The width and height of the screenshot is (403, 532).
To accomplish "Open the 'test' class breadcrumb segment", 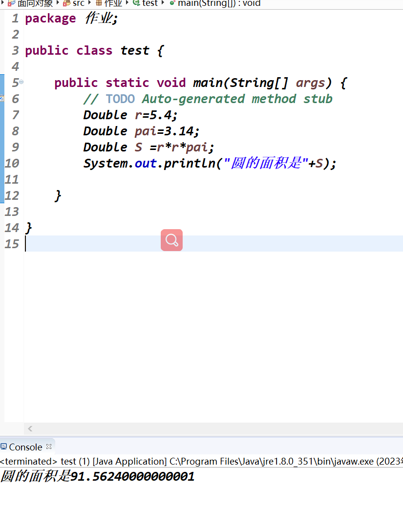I will click(150, 3).
